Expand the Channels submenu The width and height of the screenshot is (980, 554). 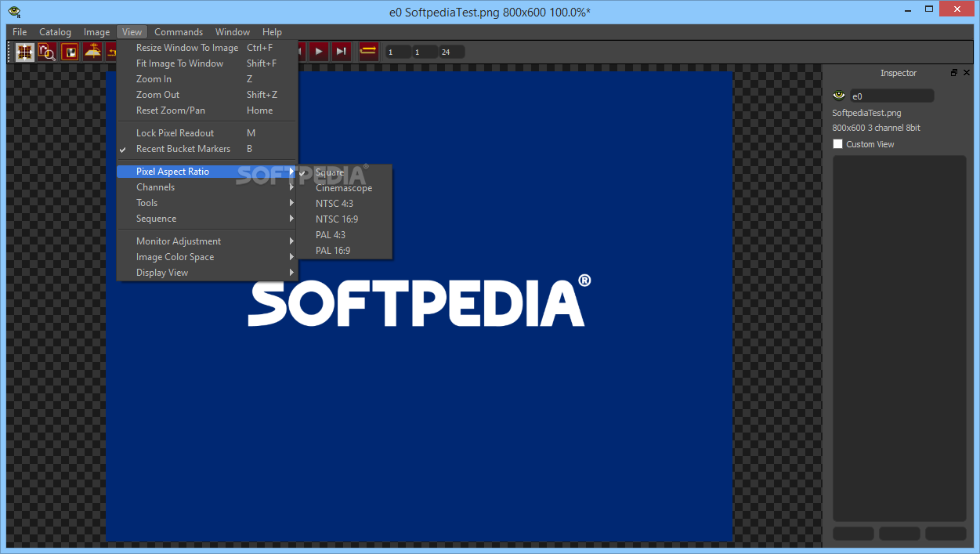pos(207,187)
